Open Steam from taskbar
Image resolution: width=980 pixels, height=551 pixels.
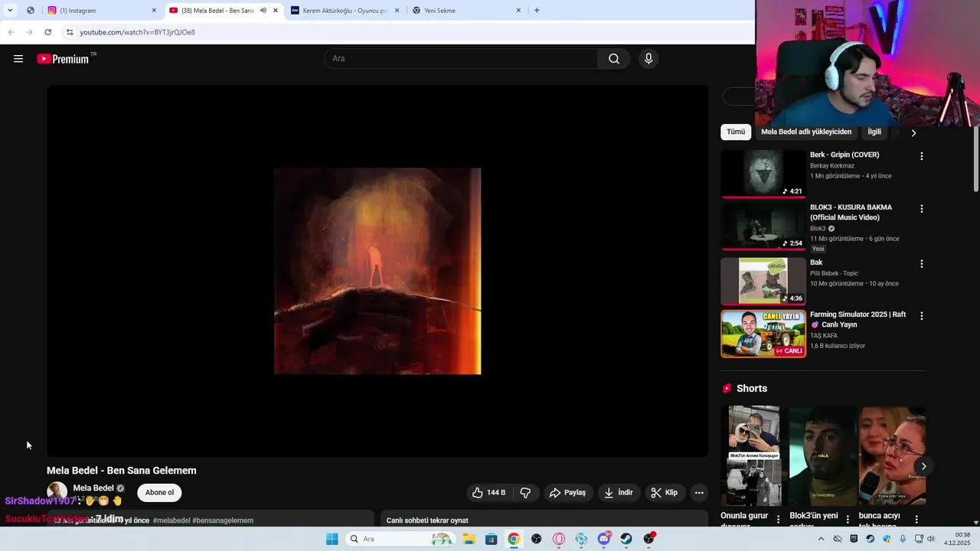point(626,539)
